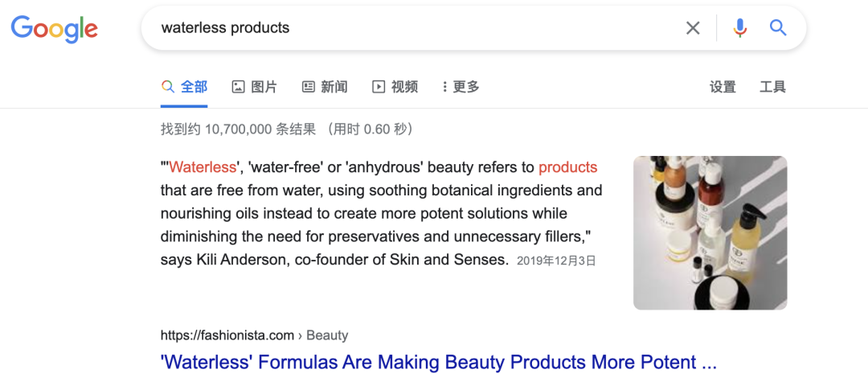868x386 pixels.
Task: Click the featured snippet paragraph text
Action: [382, 213]
